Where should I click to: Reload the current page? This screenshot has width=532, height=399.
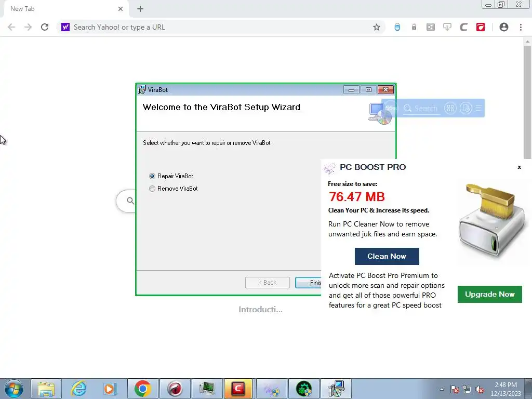[x=45, y=27]
